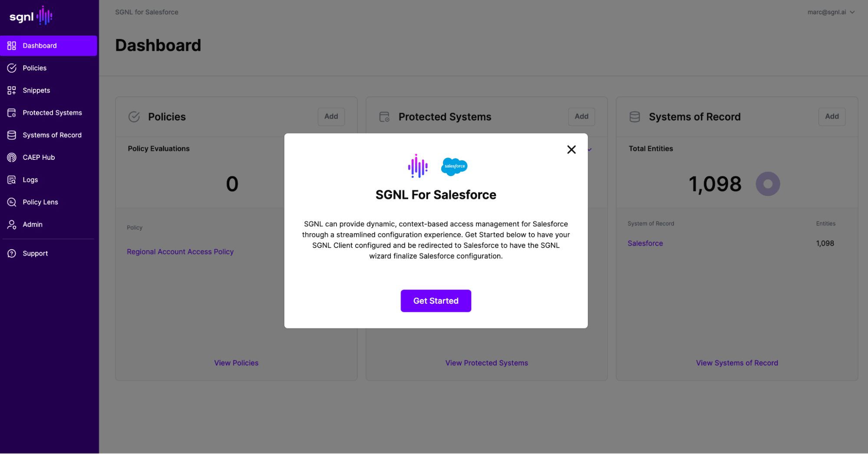
Task: Open the Salesforce system of record link
Action: (x=645, y=243)
